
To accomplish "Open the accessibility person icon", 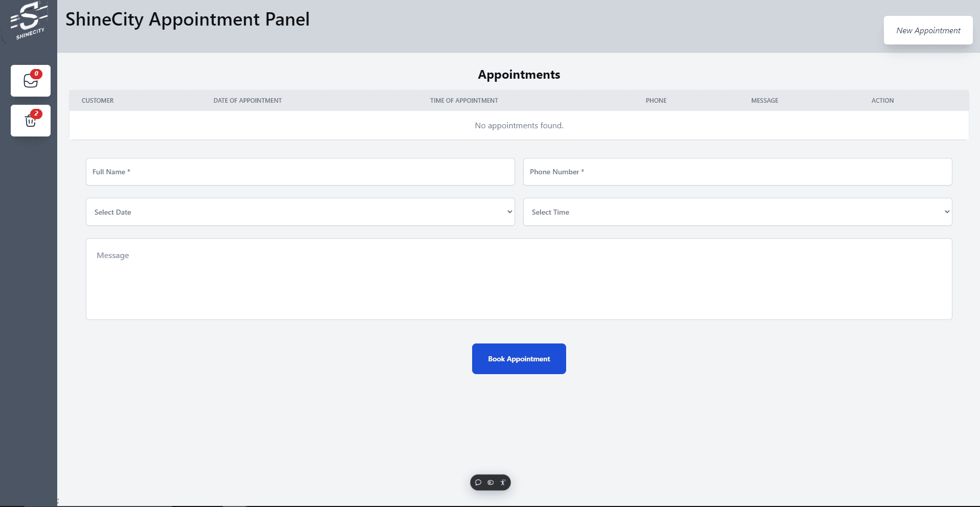I will (x=503, y=482).
